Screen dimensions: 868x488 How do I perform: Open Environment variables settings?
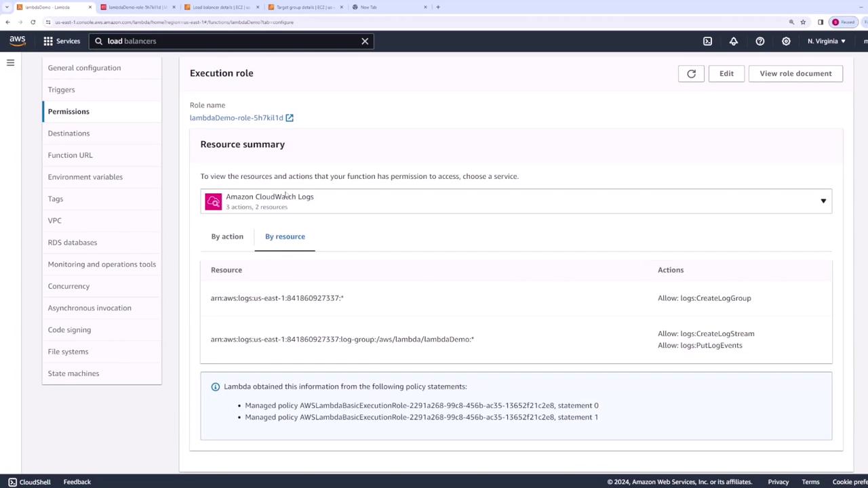coord(85,177)
